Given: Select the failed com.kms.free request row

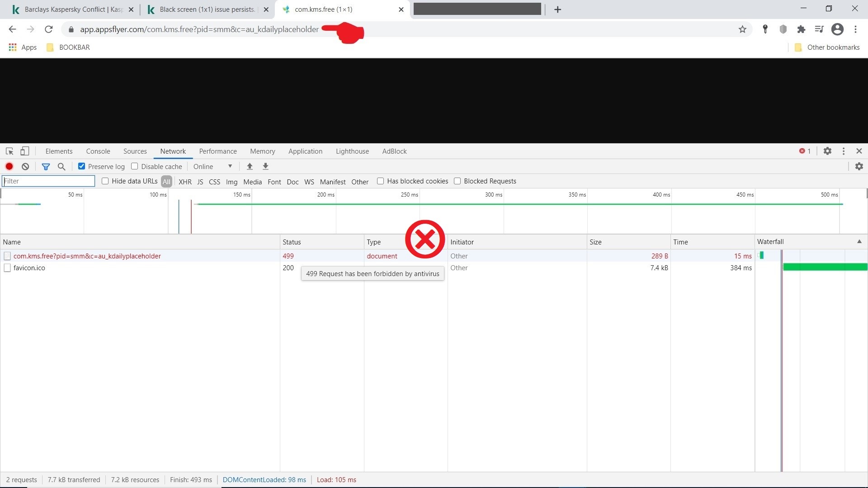Looking at the screenshot, I should (87, 256).
